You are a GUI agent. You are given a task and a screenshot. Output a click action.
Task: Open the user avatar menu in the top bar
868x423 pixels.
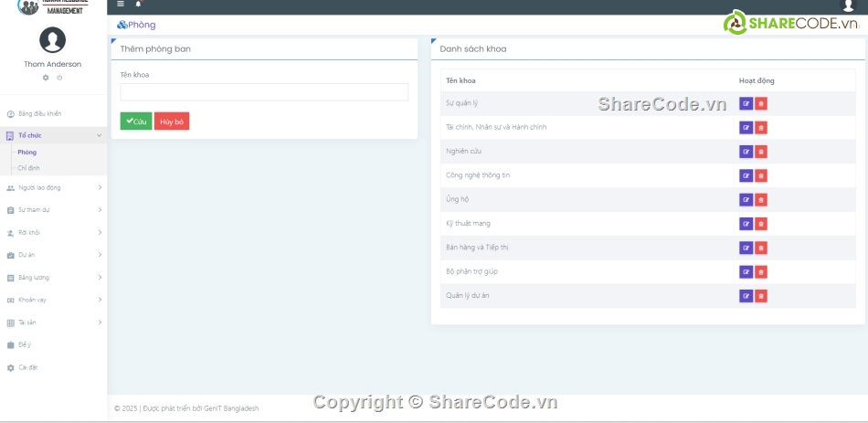(848, 5)
